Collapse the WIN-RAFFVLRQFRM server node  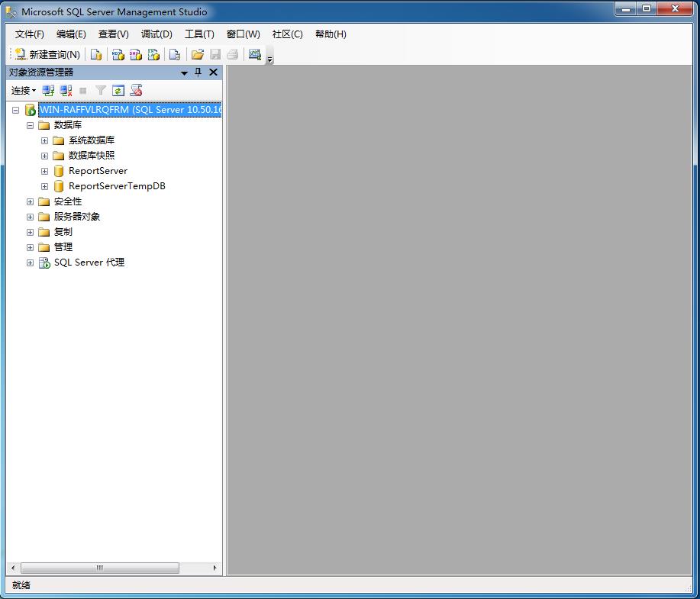point(15,109)
